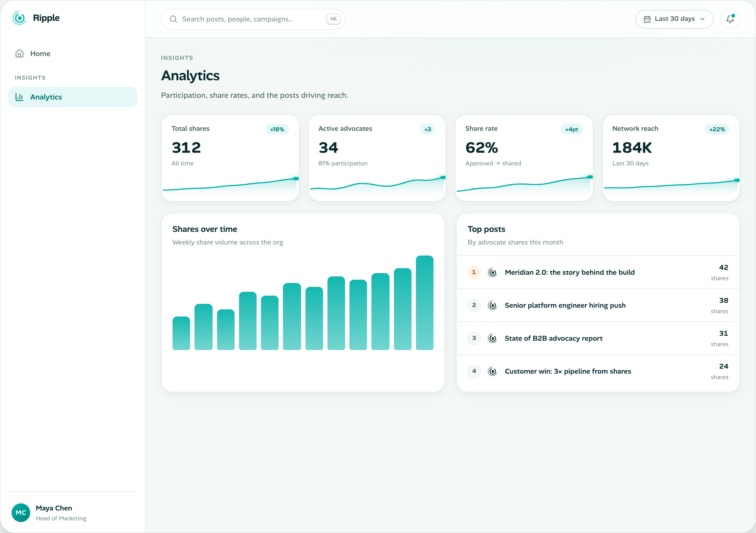Click the Share rate sparkline end point
The width and height of the screenshot is (756, 533).
[x=590, y=177]
